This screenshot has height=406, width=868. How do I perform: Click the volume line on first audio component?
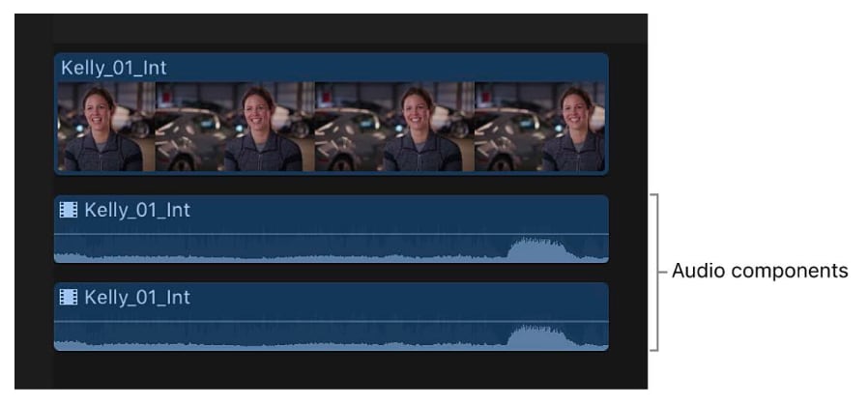331,234
